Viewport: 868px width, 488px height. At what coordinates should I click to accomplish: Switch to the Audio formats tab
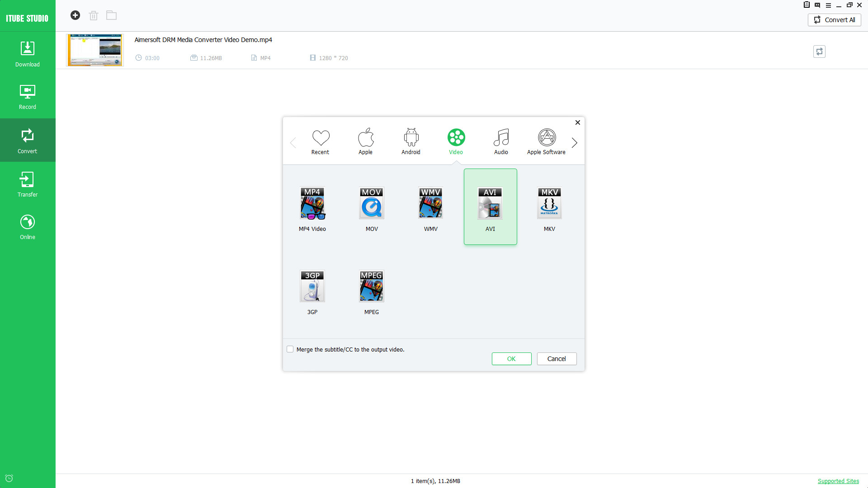(x=501, y=141)
